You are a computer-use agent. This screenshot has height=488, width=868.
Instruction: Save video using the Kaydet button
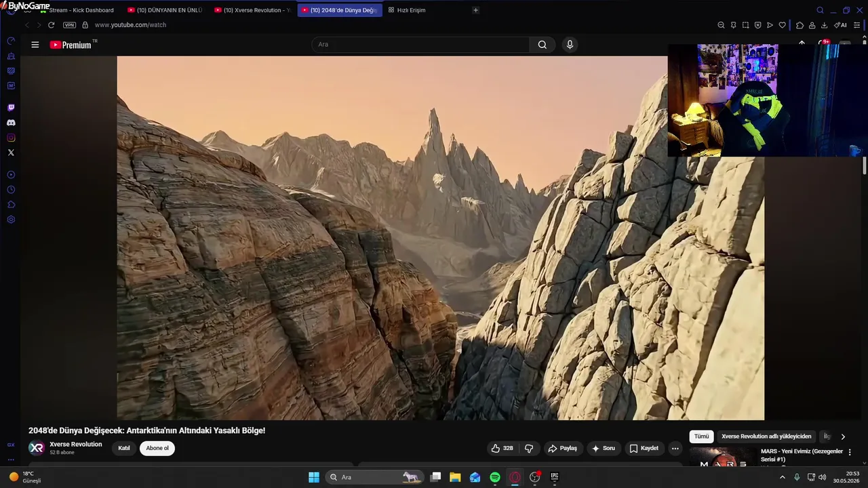(x=644, y=448)
